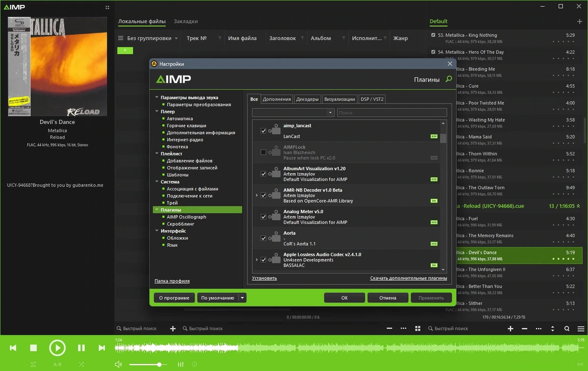The height and width of the screenshot is (371, 588).
Task: Click the green search icon in Настройки header
Action: click(x=448, y=79)
